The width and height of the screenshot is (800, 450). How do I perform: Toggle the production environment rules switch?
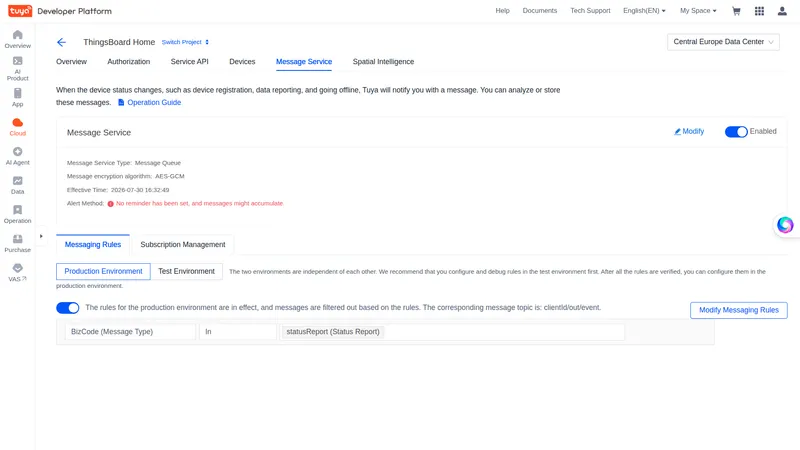67,308
